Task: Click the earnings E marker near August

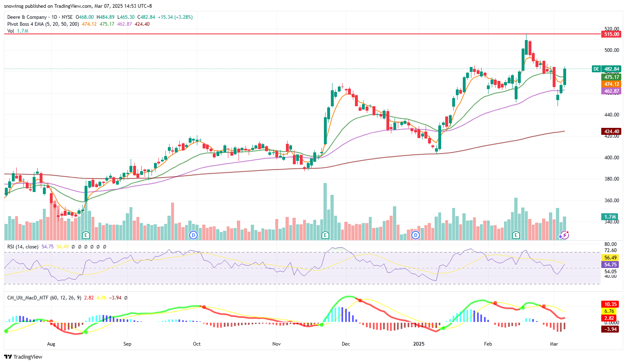Action: tap(86, 235)
